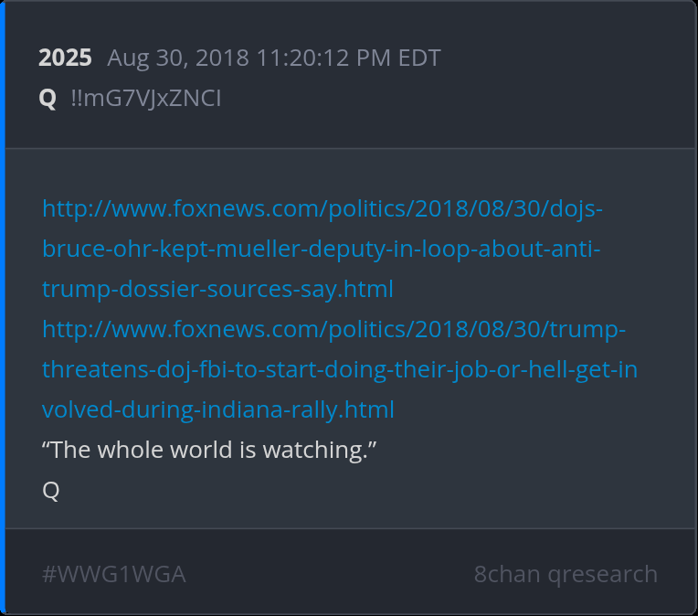Click the tripcode !!mG7VJxZNCI
The height and width of the screenshot is (616, 698).
146,98
